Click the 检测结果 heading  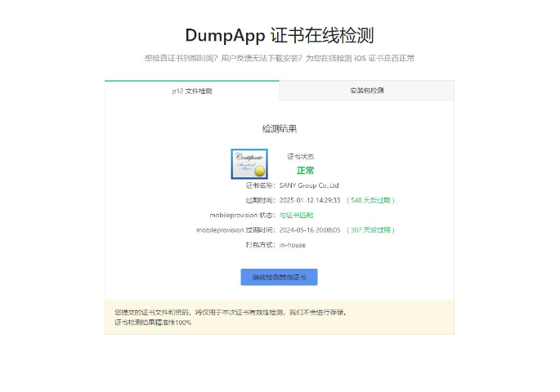(280, 129)
